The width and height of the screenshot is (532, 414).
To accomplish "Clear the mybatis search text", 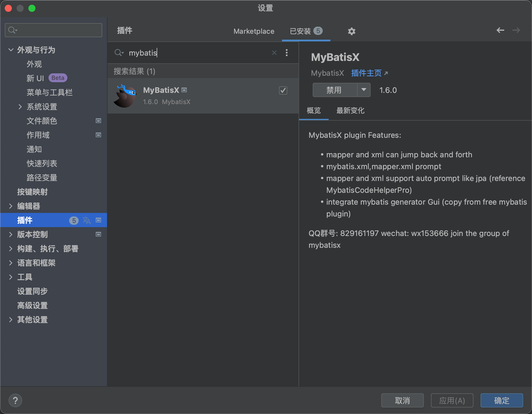I will [274, 53].
